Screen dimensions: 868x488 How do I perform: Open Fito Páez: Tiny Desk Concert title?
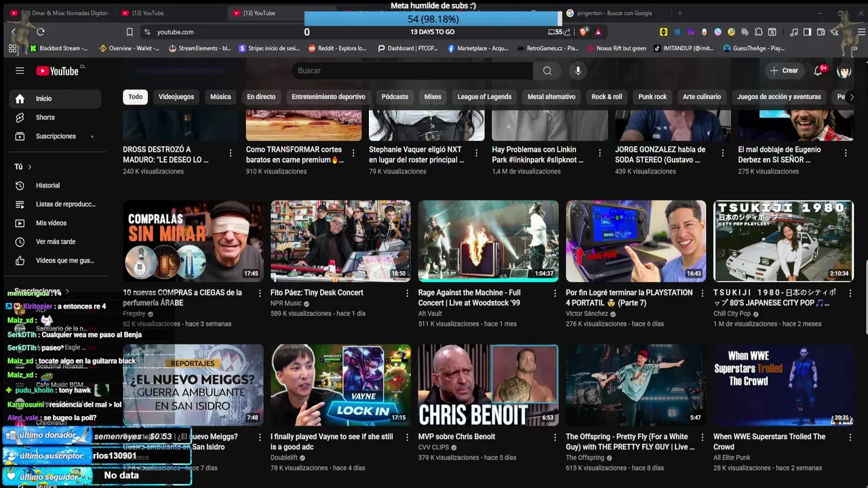[x=317, y=293]
